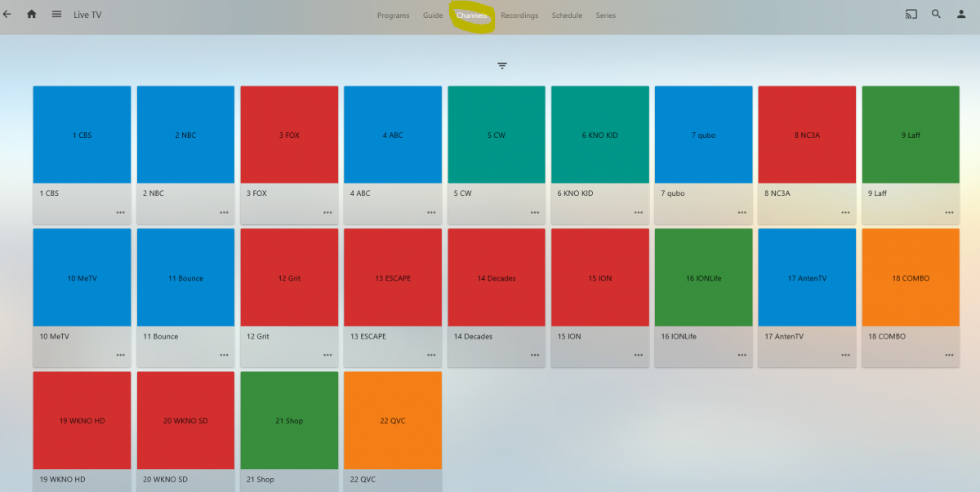The image size is (980, 492).
Task: Click the '9 Laff' label below its tile
Action: 877,193
